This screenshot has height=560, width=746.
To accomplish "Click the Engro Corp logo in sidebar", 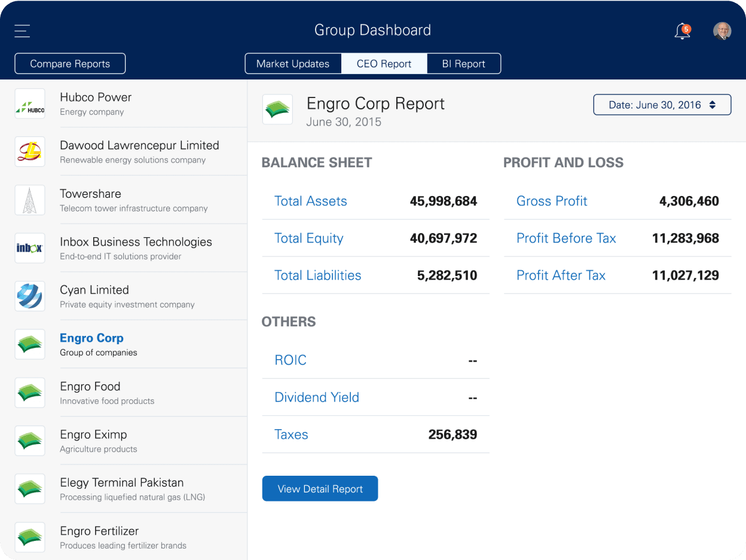I will coord(30,344).
